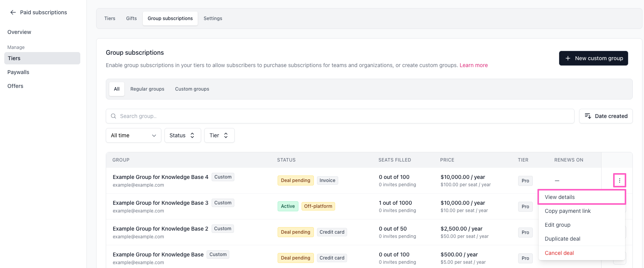Image resolution: width=644 pixels, height=268 pixels.
Task: Click Deal pending badge for Knowledge Base 4
Action: (x=296, y=180)
